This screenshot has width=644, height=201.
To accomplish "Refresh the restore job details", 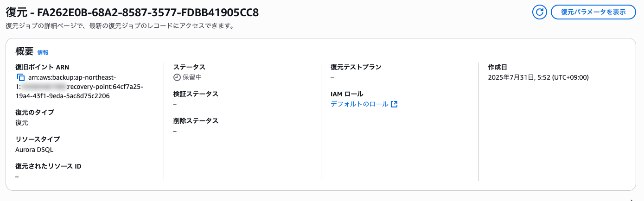I will pyautogui.click(x=539, y=12).
